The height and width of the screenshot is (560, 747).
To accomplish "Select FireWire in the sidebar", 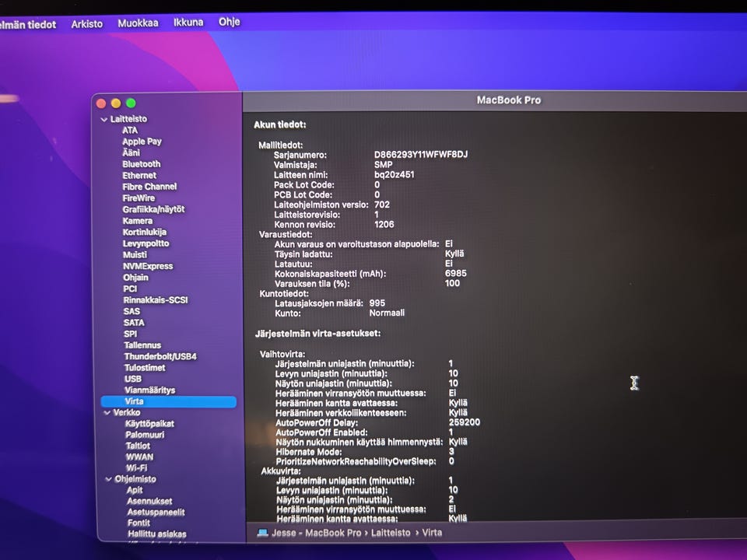I will [x=139, y=198].
